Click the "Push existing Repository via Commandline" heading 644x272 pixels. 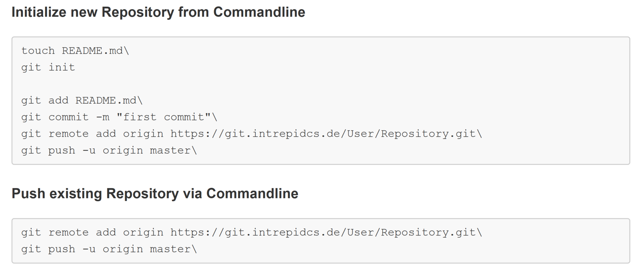click(155, 194)
